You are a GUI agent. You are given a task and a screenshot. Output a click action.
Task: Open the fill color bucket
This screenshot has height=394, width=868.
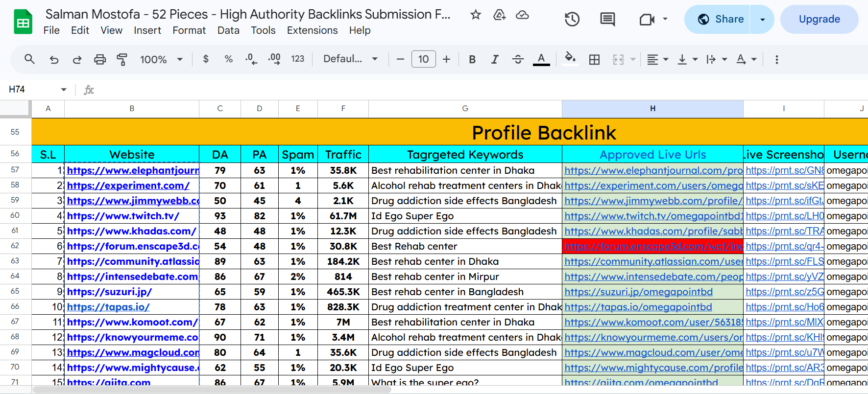pyautogui.click(x=570, y=59)
